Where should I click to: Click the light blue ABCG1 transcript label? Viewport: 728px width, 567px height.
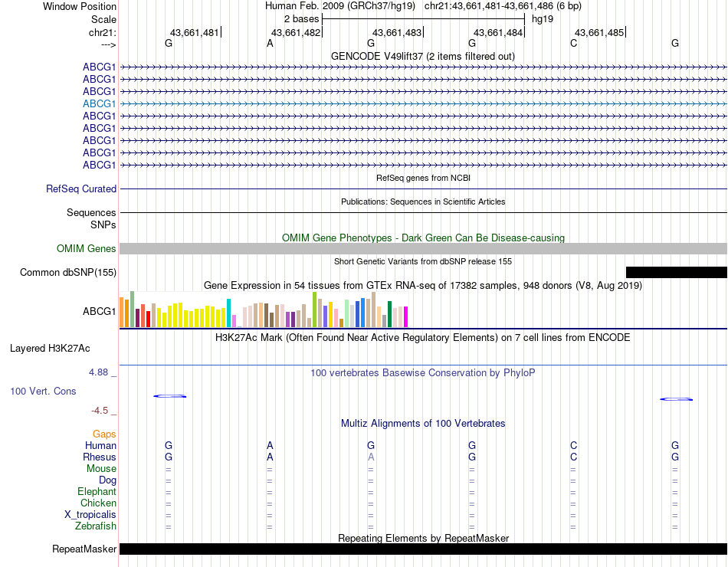pyautogui.click(x=99, y=103)
